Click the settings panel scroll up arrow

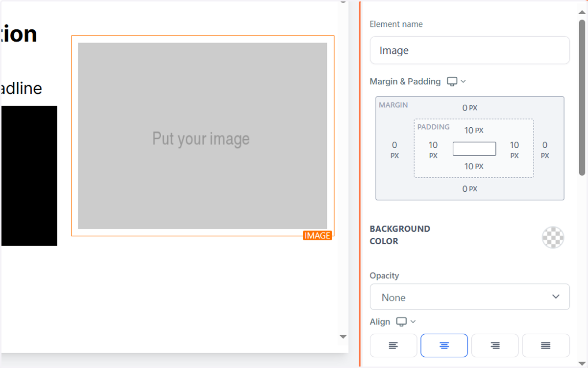pyautogui.click(x=582, y=12)
